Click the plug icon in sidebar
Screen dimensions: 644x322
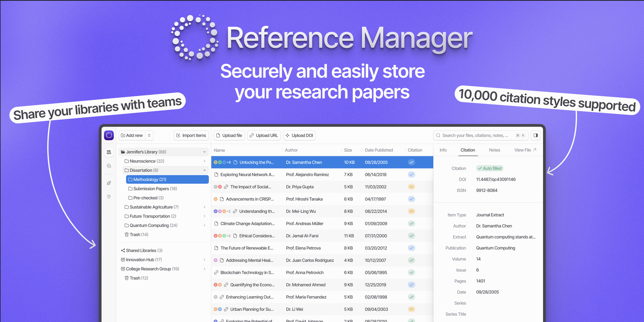tap(109, 197)
